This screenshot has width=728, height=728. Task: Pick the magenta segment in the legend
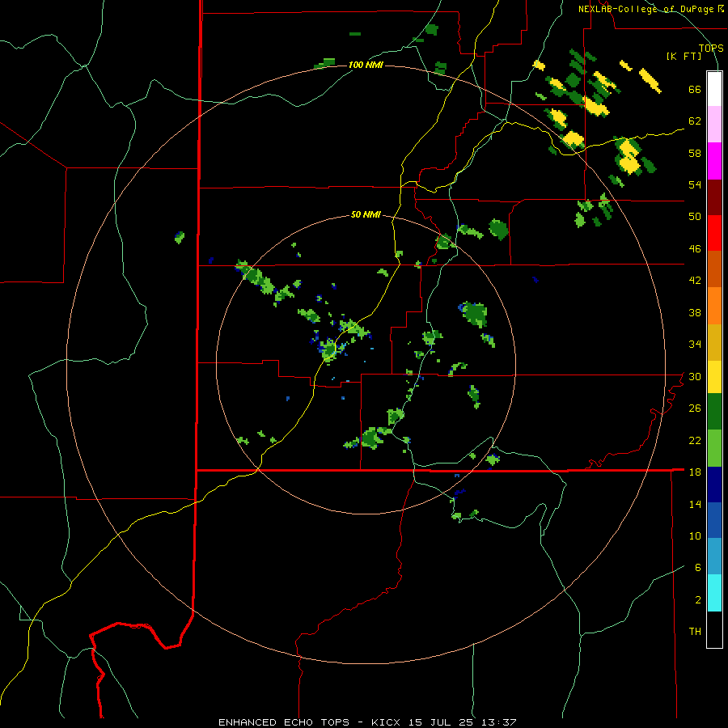(714, 161)
